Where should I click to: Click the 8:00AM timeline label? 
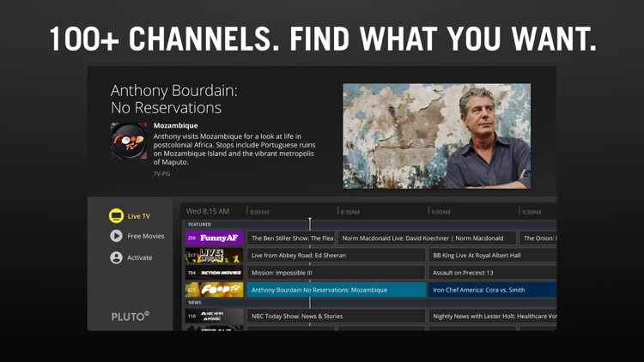pos(259,212)
